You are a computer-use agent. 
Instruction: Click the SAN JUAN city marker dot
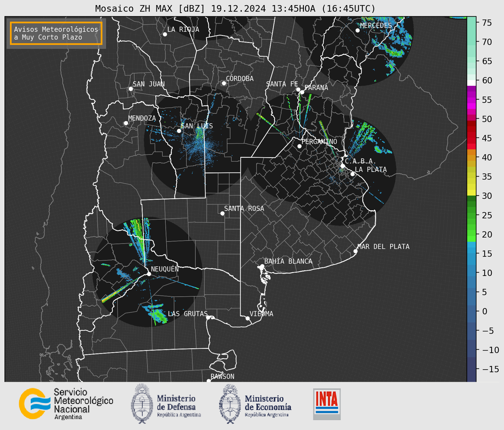tap(131, 89)
